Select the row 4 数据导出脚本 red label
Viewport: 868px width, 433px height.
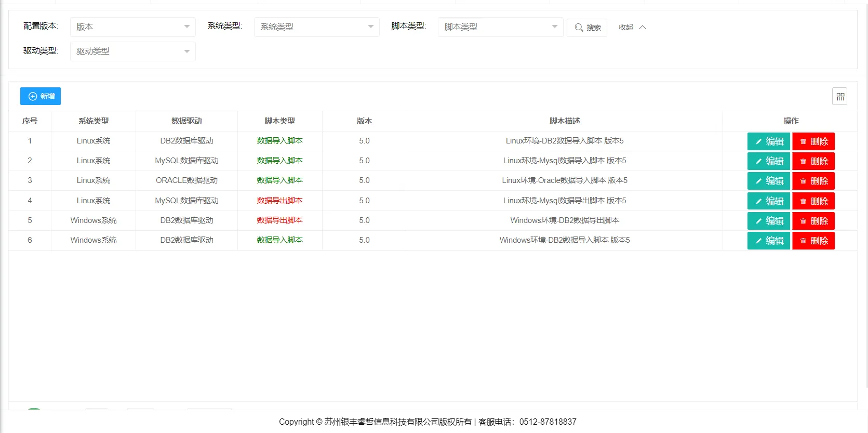click(x=279, y=201)
